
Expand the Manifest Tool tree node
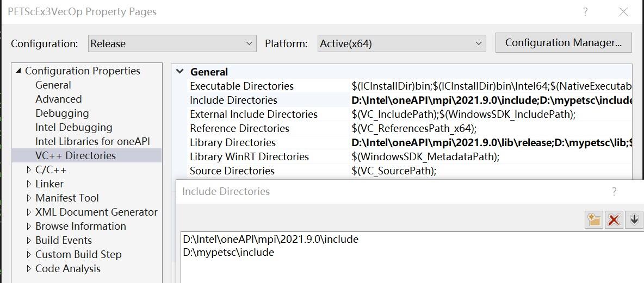click(29, 198)
